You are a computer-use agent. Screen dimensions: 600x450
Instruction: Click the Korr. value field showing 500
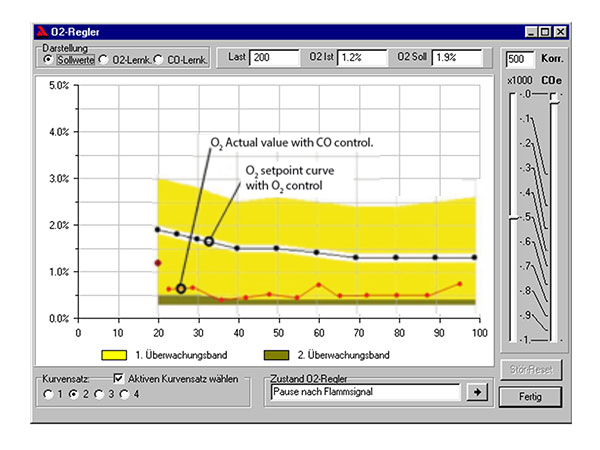[x=520, y=59]
